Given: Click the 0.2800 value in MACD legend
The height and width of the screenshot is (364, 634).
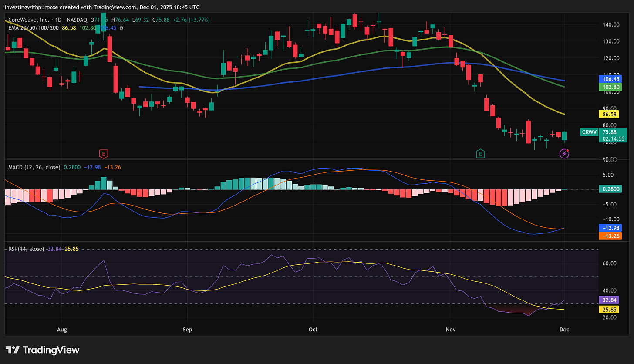Looking at the screenshot, I should point(72,167).
